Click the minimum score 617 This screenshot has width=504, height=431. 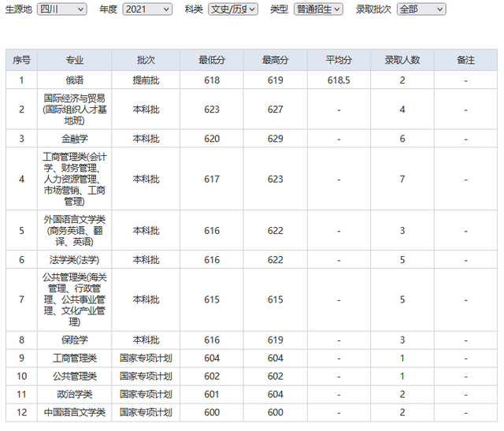click(x=212, y=179)
